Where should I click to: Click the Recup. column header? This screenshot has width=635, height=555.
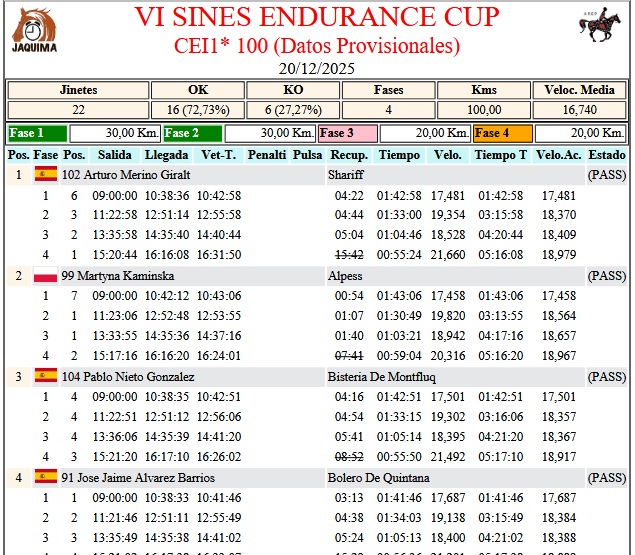(x=349, y=156)
